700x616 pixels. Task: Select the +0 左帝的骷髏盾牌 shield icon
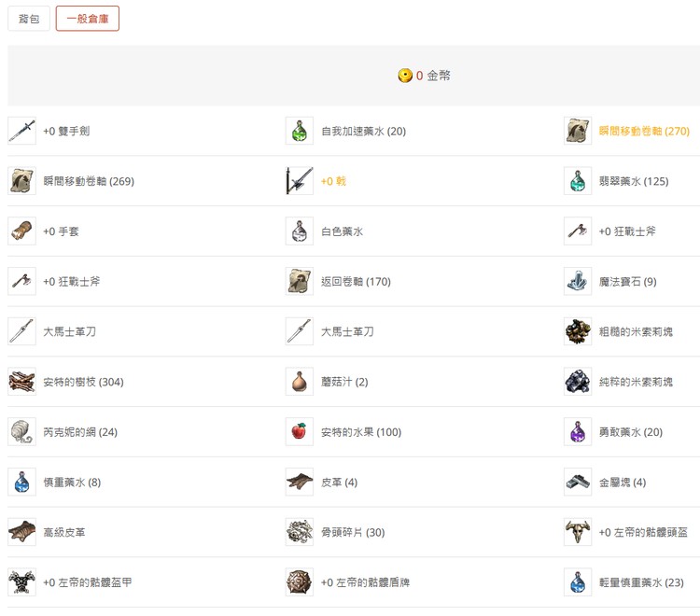point(300,582)
